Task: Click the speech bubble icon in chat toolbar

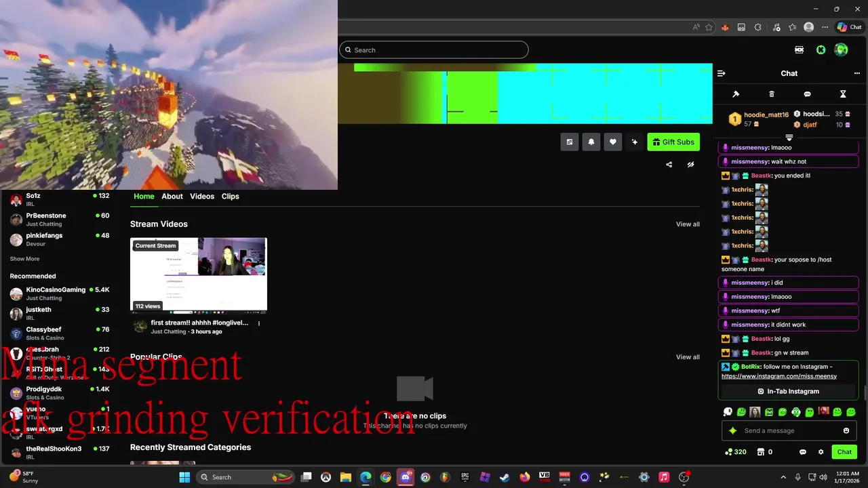Action: tap(807, 94)
